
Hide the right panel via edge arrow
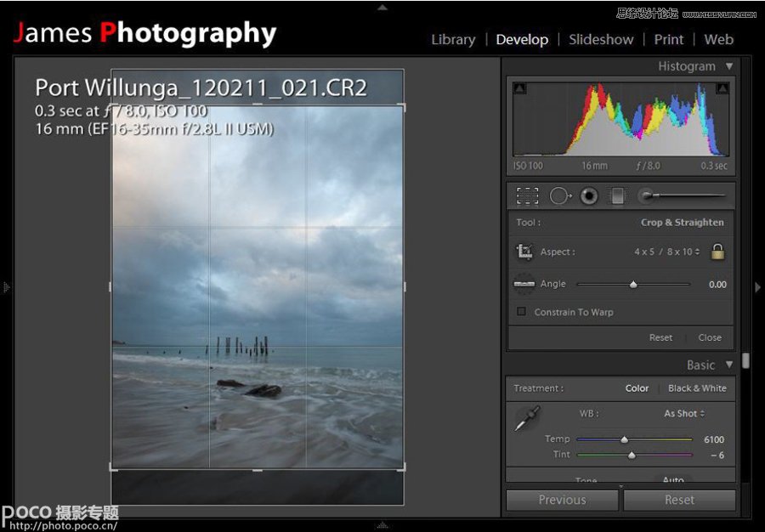(x=757, y=286)
